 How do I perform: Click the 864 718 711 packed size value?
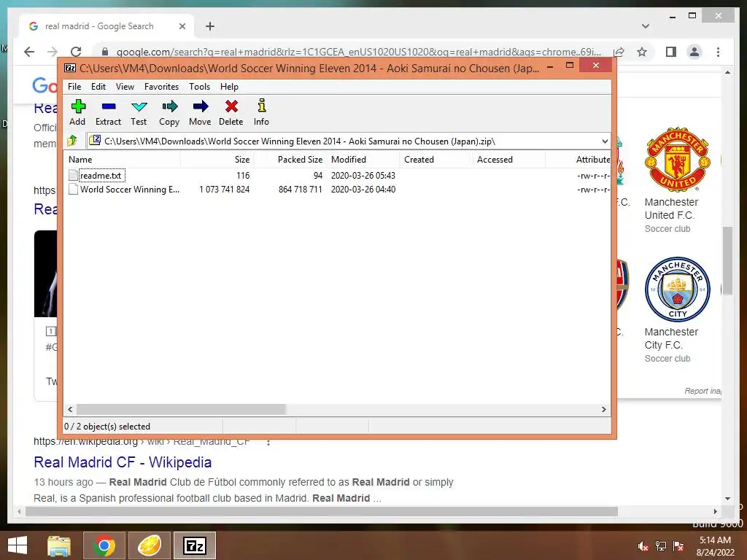pyautogui.click(x=300, y=189)
